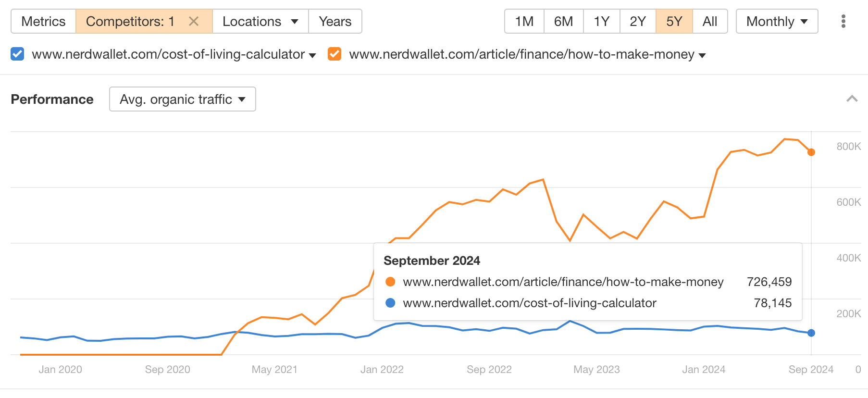Select the 2Y time range

coord(637,21)
